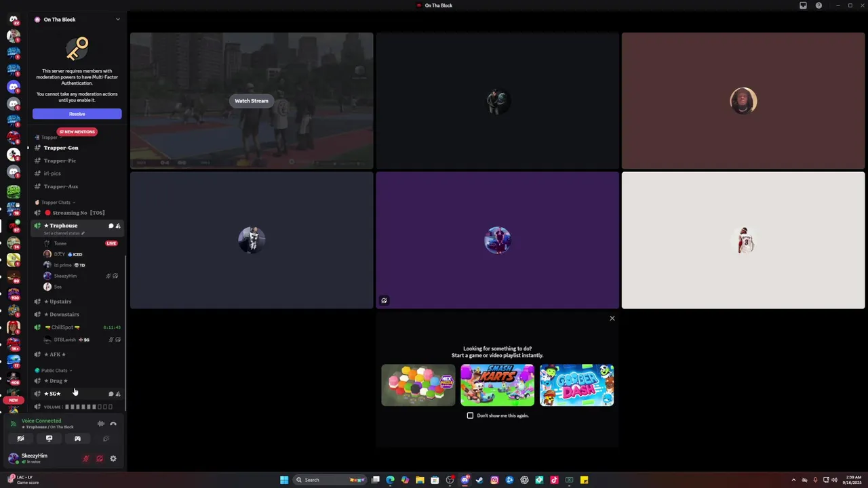Click invite icon on SG channel
Viewport: 868px width, 488px height.
pos(118,394)
